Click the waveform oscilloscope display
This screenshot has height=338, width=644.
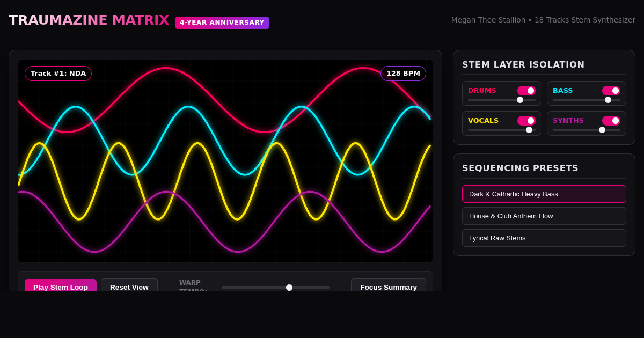(225, 161)
